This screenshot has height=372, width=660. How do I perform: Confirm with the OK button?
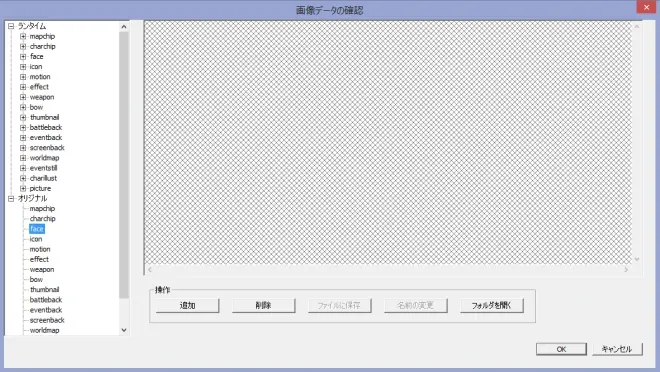pyautogui.click(x=561, y=349)
